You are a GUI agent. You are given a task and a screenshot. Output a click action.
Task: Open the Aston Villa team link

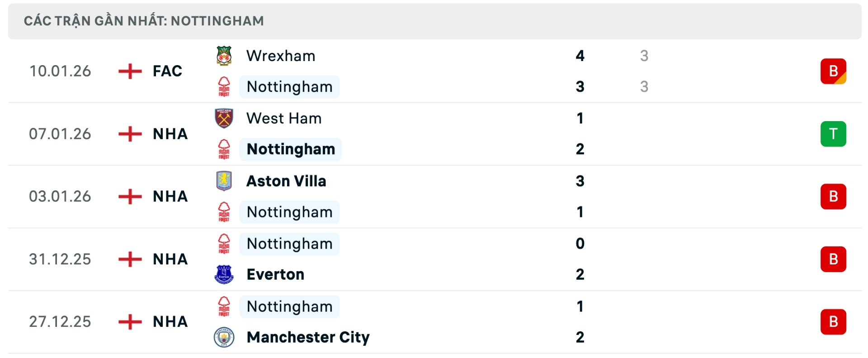(x=286, y=181)
